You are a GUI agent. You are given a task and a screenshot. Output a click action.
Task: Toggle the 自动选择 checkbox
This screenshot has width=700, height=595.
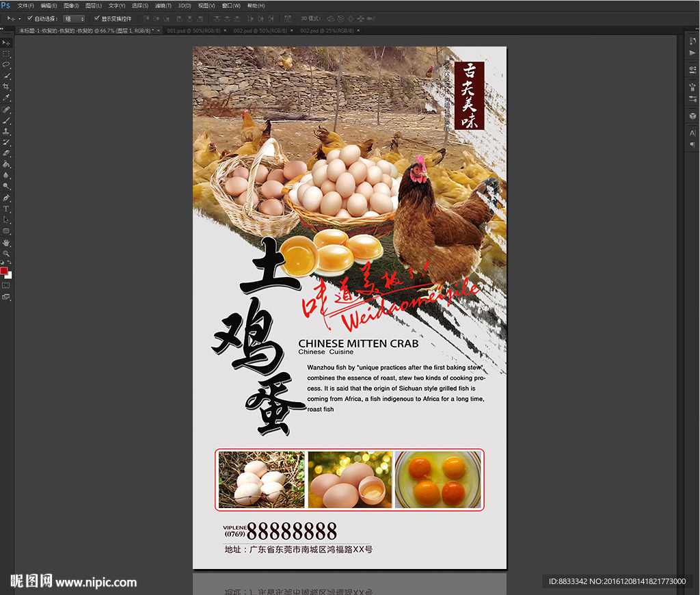click(x=30, y=18)
